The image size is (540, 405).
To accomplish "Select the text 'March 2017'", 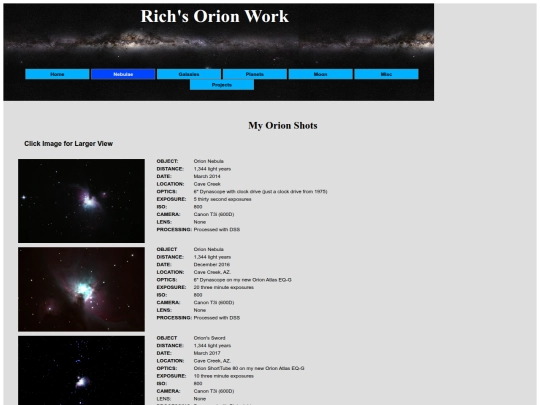I will point(207,353).
